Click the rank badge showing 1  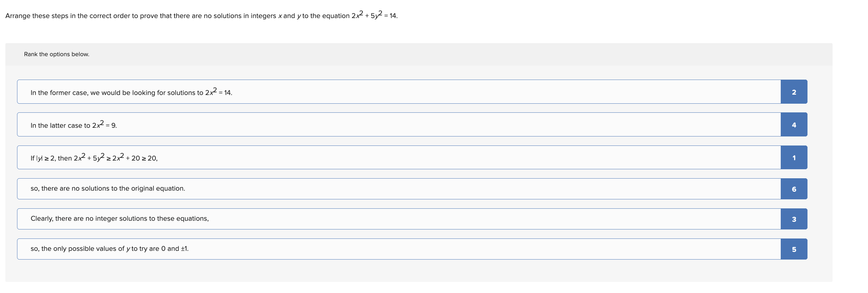click(x=794, y=157)
